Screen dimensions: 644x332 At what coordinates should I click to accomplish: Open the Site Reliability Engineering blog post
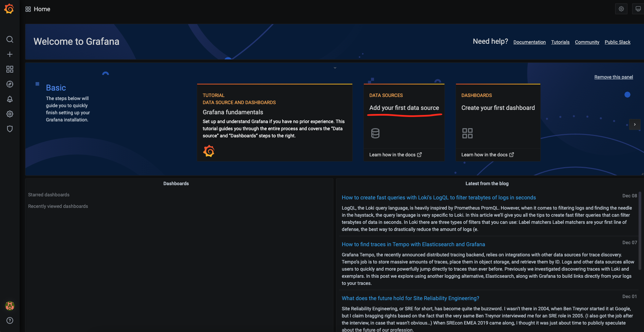(410, 298)
